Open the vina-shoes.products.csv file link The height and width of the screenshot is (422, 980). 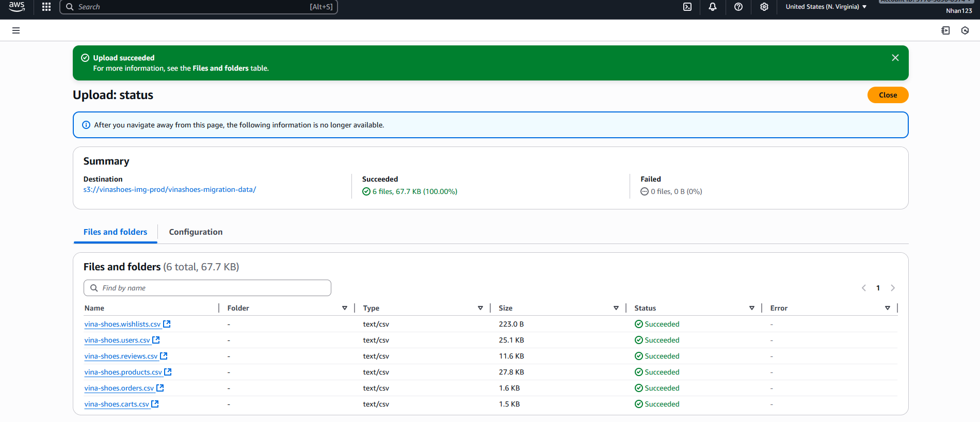[123, 372]
